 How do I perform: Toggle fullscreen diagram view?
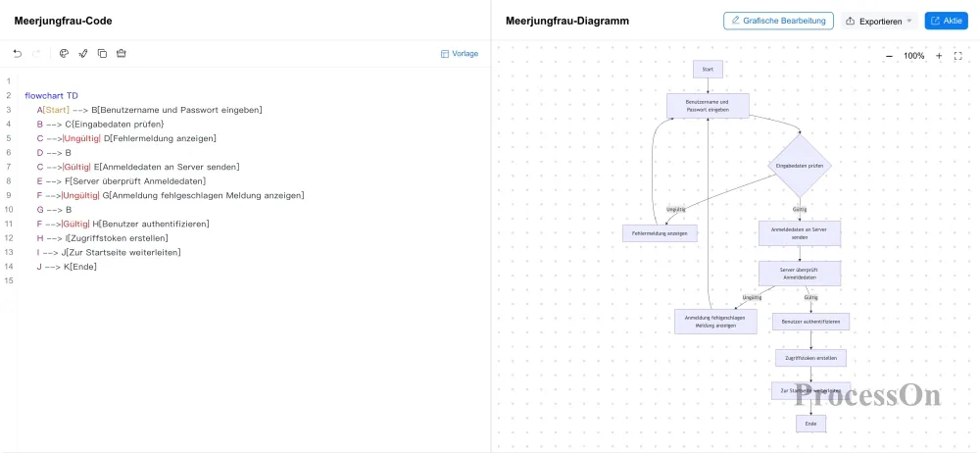point(958,56)
